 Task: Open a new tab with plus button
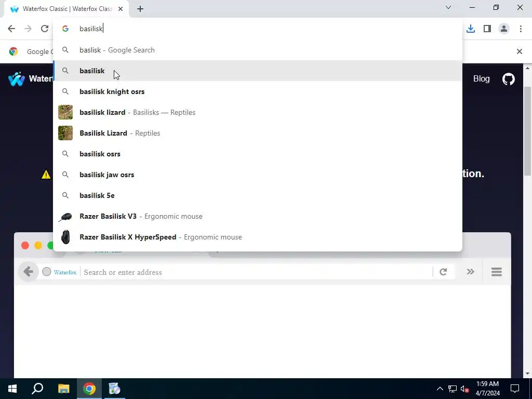coord(140,9)
